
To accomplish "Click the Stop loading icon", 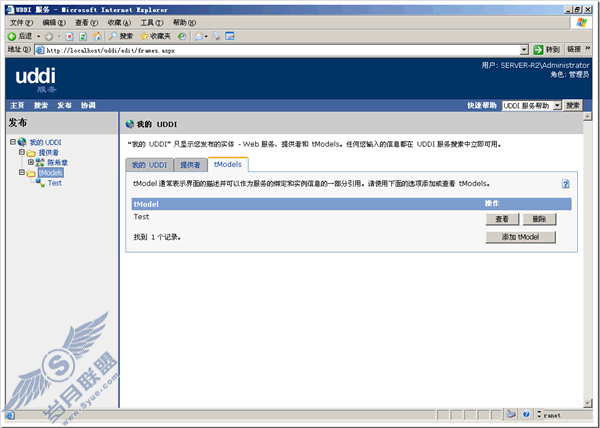I will [70, 37].
